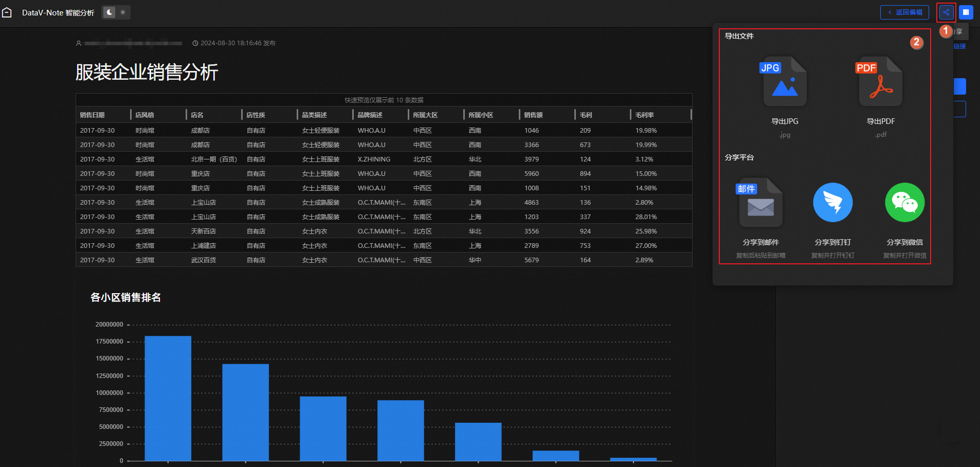
Task: Click the 毛利率 column header
Action: [644, 115]
